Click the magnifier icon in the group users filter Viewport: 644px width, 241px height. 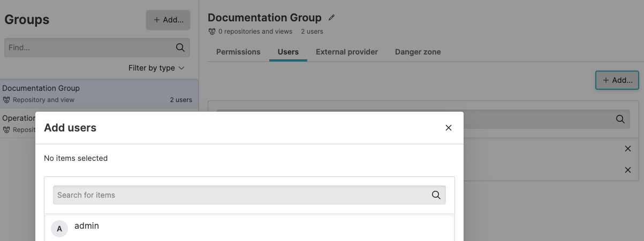620,119
